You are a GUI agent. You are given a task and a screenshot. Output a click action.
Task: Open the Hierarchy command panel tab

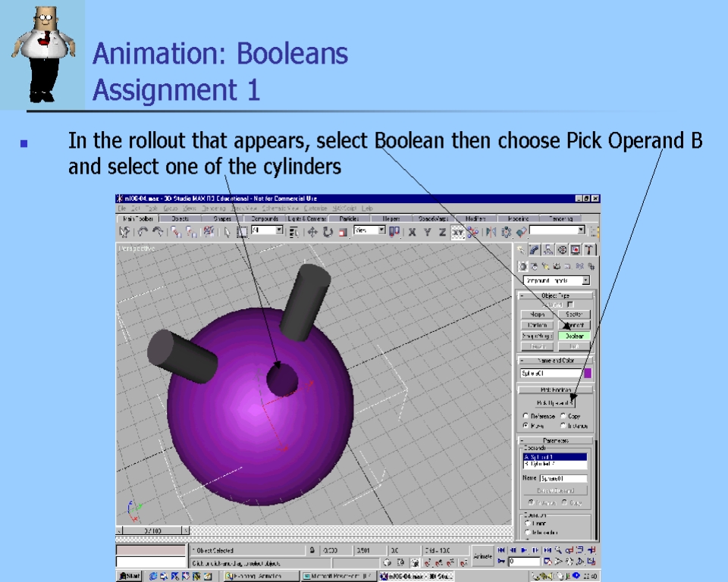tap(548, 249)
